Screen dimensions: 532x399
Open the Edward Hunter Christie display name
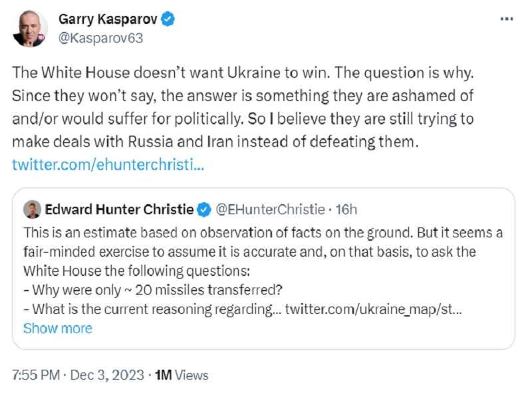coord(119,210)
